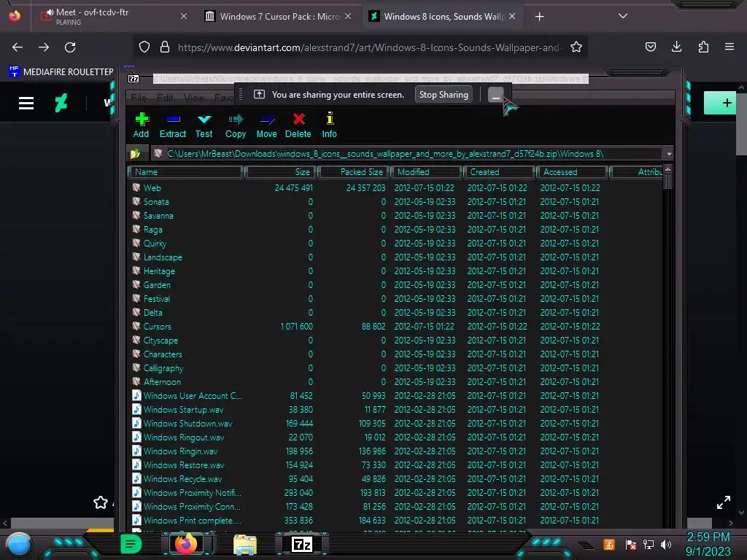Sort by the Modified column header
This screenshot has height=560, width=747.
pos(426,172)
